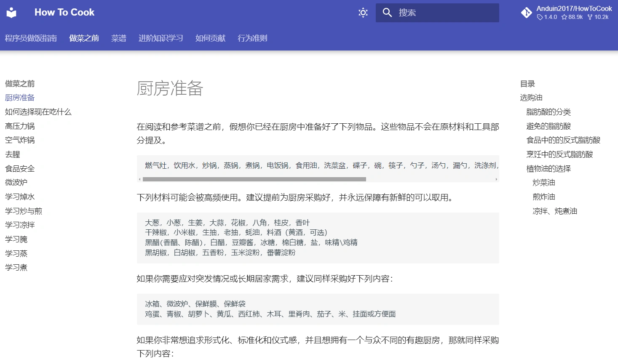
Task: Navigate to 食品安全 in the sidebar
Action: (20, 168)
